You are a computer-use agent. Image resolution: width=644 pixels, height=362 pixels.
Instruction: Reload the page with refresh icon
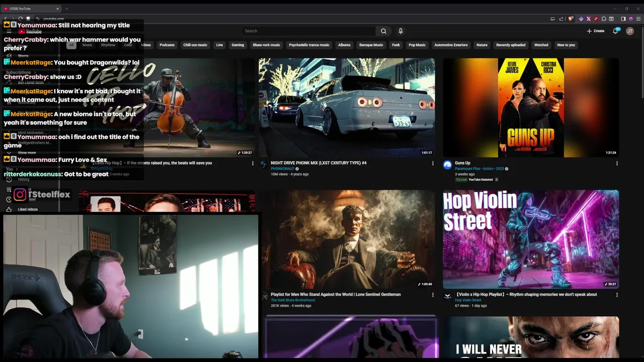coord(20,19)
